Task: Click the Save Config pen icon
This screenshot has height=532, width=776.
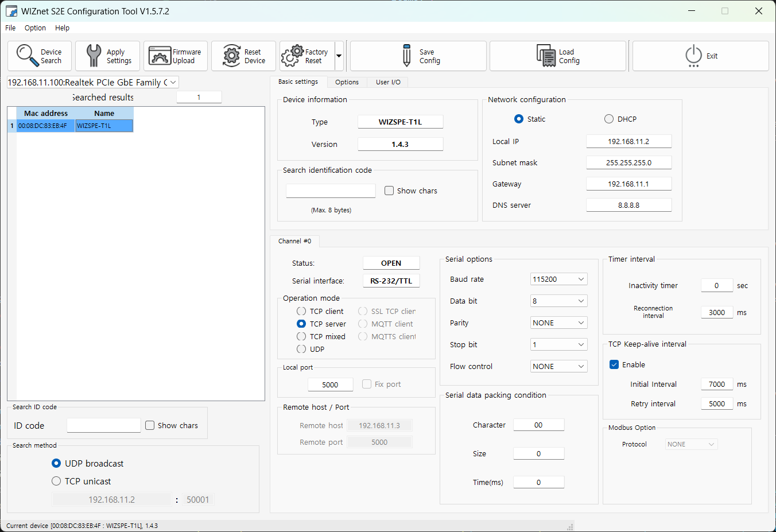Action: tap(407, 56)
